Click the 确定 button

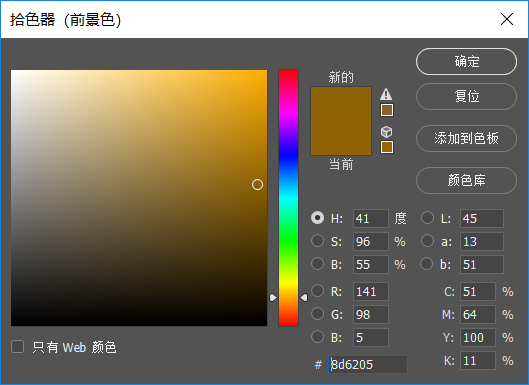point(466,61)
